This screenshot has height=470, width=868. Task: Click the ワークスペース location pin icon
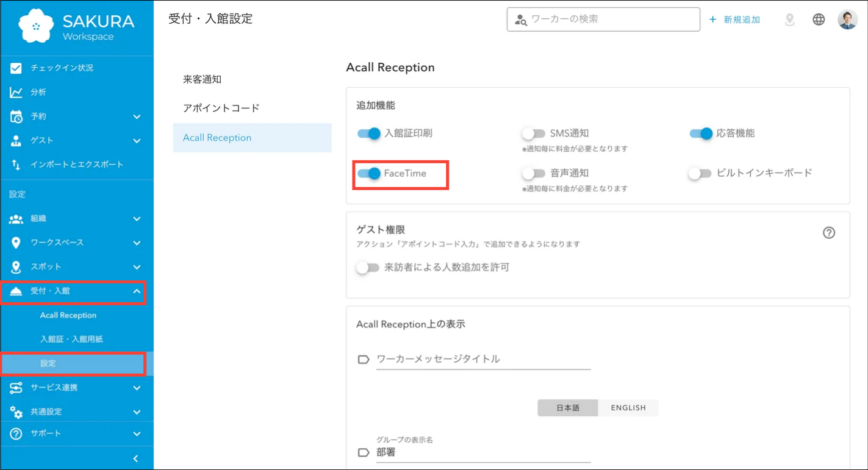pos(16,243)
